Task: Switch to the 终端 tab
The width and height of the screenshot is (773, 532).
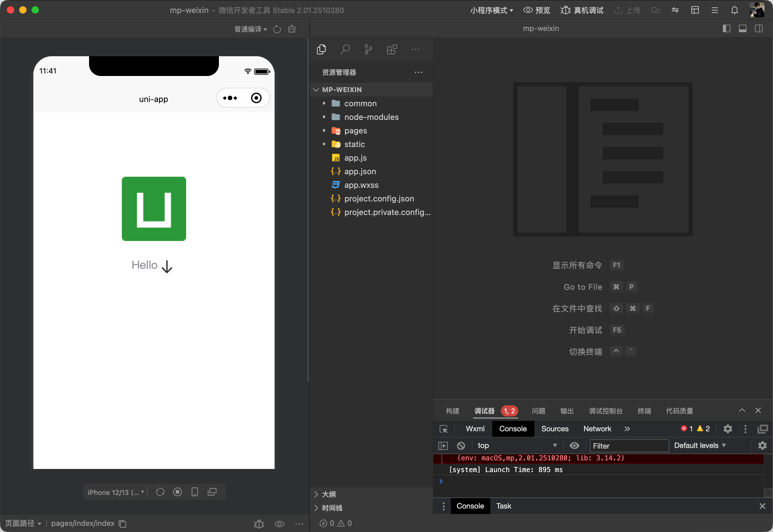Action: pyautogui.click(x=644, y=411)
